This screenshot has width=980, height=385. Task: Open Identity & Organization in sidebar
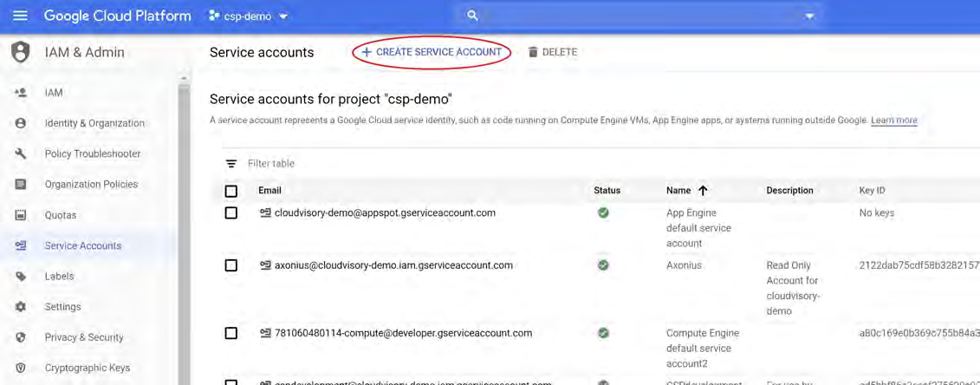pos(94,123)
